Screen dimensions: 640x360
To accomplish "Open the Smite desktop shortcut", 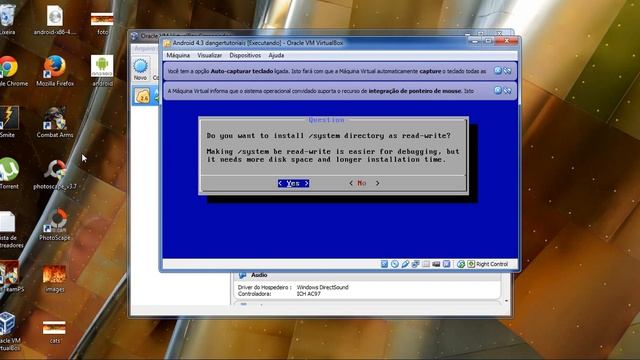I will coord(8,122).
